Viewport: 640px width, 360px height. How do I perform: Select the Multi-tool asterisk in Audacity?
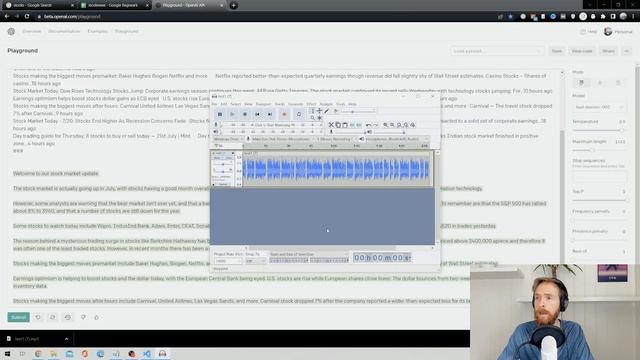pos(320,118)
